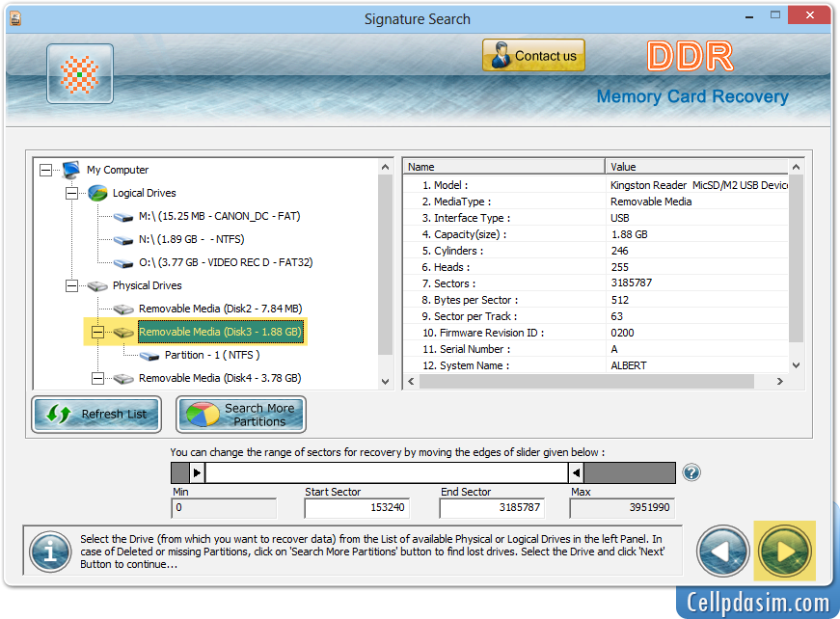Viewport: 840px width, 619px height.
Task: Maximize the Signature Search window
Action: (x=775, y=15)
